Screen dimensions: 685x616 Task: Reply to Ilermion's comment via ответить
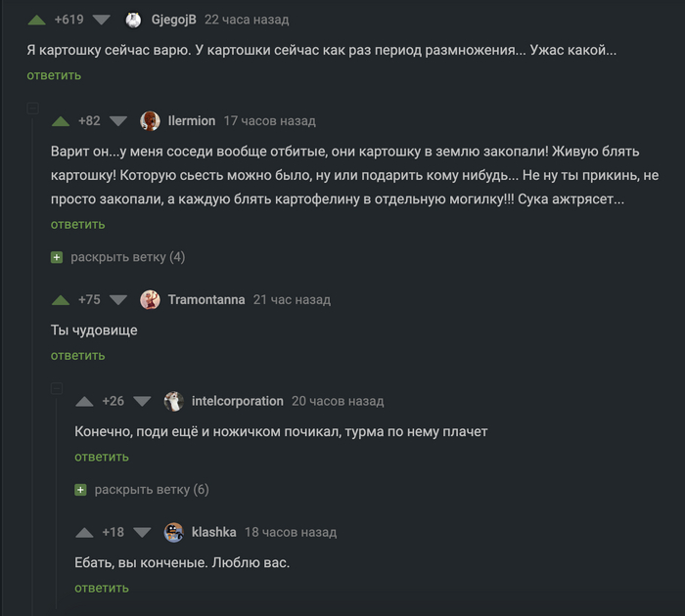[77, 224]
